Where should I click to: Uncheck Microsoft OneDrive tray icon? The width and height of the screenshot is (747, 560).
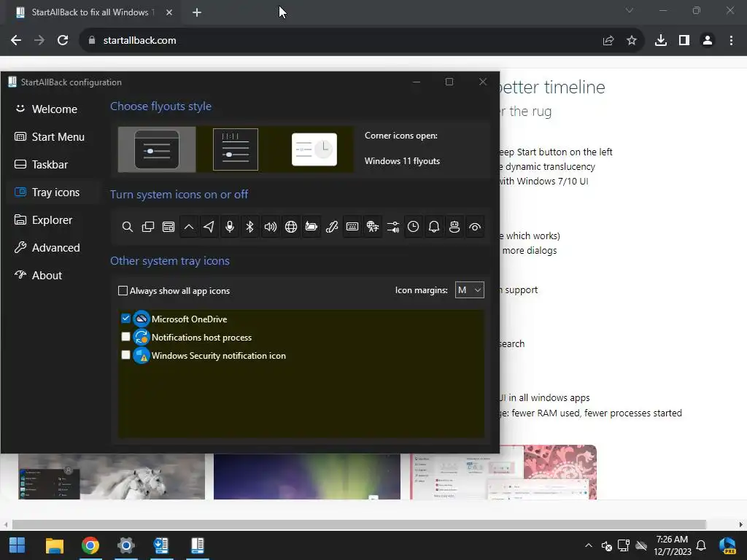[125, 318]
